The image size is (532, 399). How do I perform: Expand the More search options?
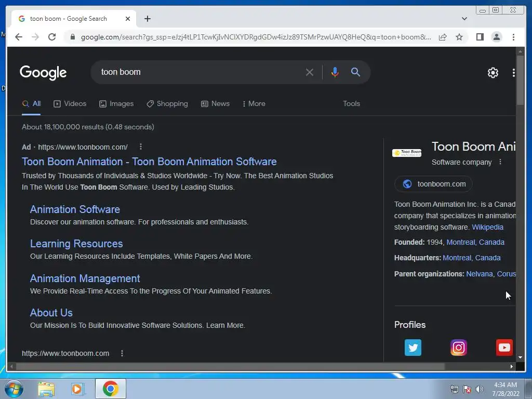pyautogui.click(x=254, y=104)
